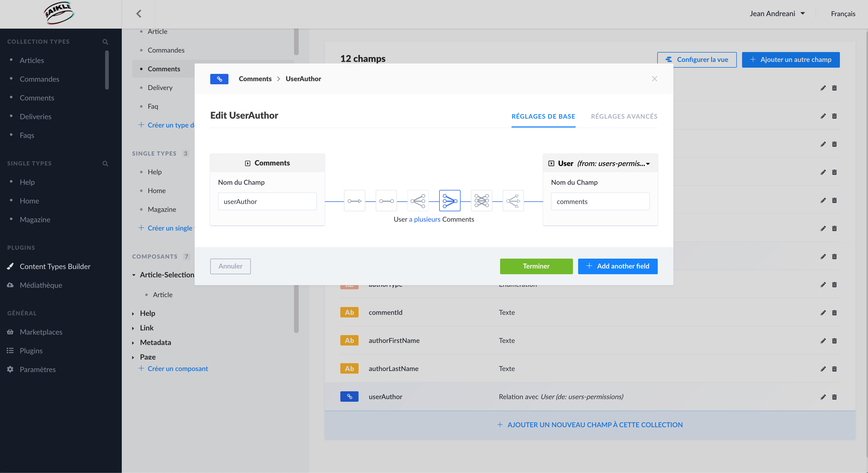Delete the authorLastName field with trash icon
This screenshot has width=868, height=473.
click(834, 369)
